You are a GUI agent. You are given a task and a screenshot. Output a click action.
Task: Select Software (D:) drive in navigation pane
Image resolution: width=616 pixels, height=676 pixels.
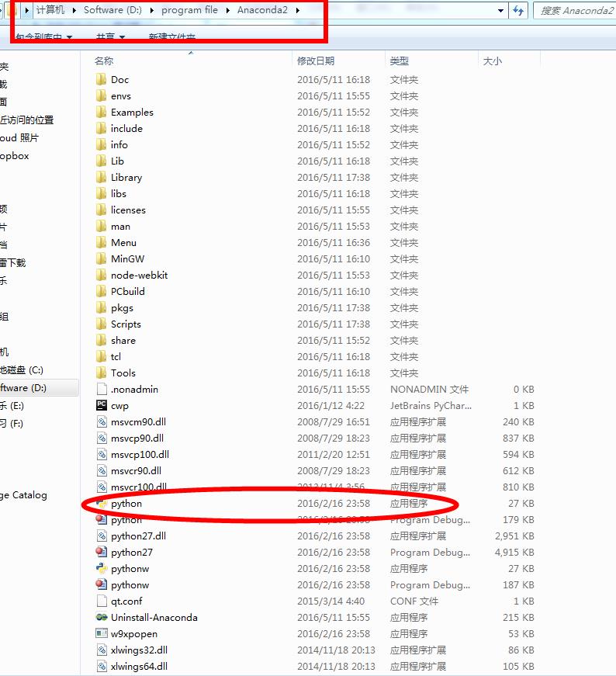coord(39,387)
